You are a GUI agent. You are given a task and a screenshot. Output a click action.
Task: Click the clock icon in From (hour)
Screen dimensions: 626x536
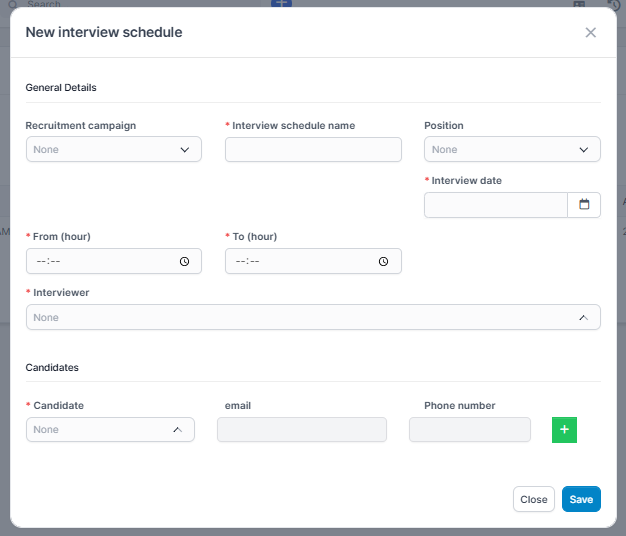coord(184,261)
